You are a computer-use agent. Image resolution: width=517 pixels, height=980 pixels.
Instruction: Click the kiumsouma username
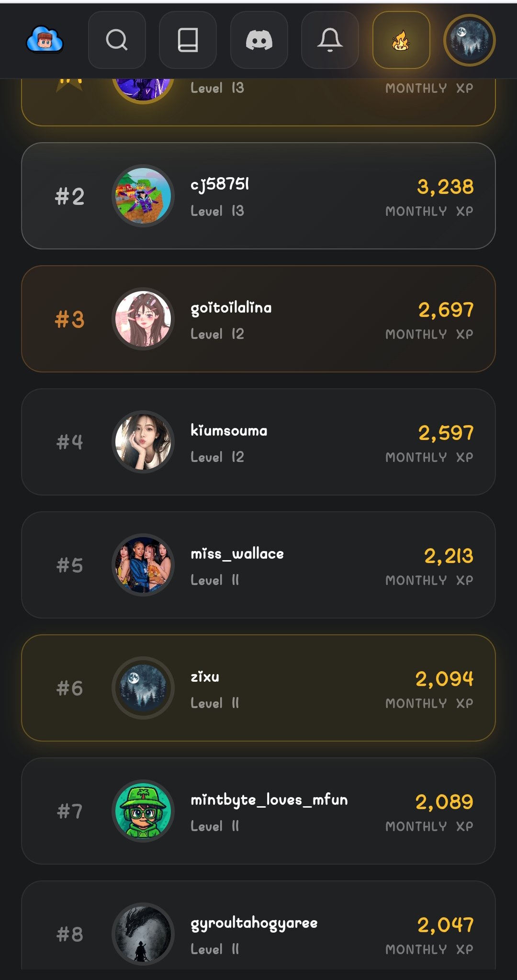pyautogui.click(x=229, y=430)
